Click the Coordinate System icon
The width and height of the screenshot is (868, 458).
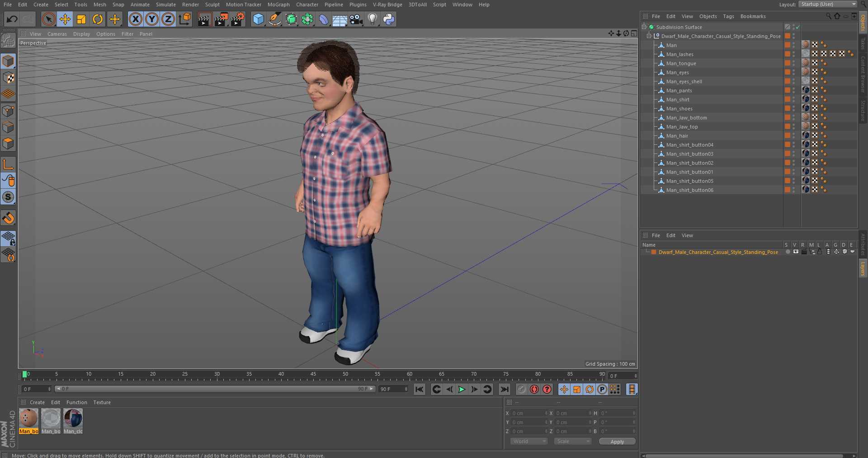coord(185,19)
